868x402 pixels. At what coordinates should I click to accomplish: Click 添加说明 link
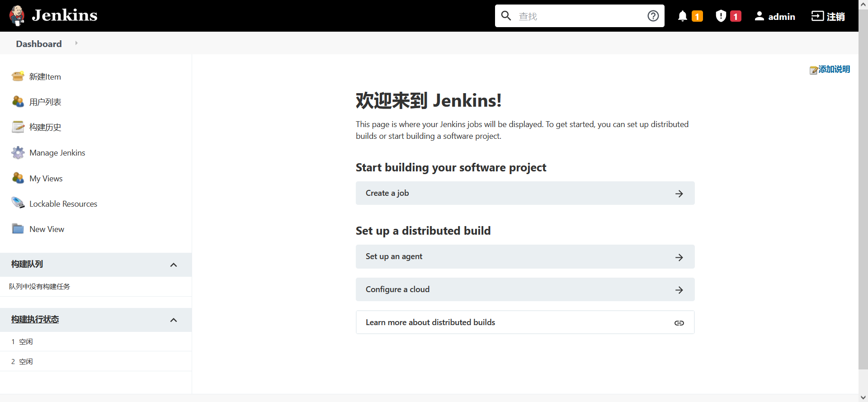[834, 69]
